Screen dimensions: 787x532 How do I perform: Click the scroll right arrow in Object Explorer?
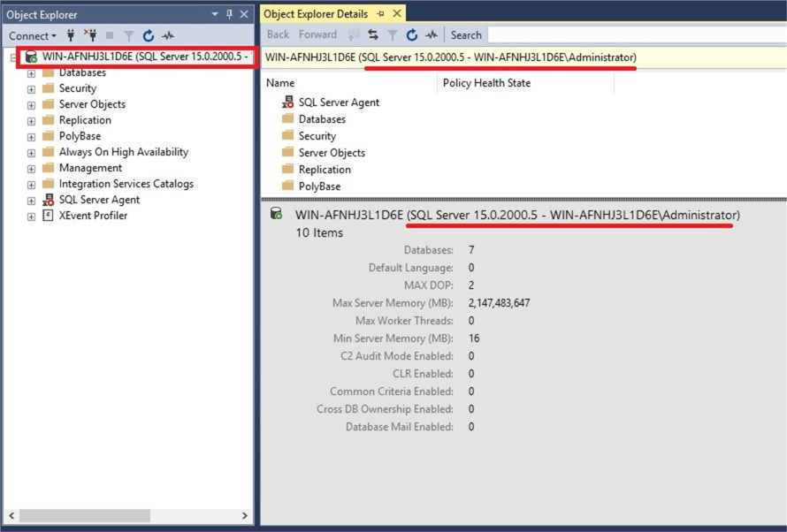click(244, 515)
